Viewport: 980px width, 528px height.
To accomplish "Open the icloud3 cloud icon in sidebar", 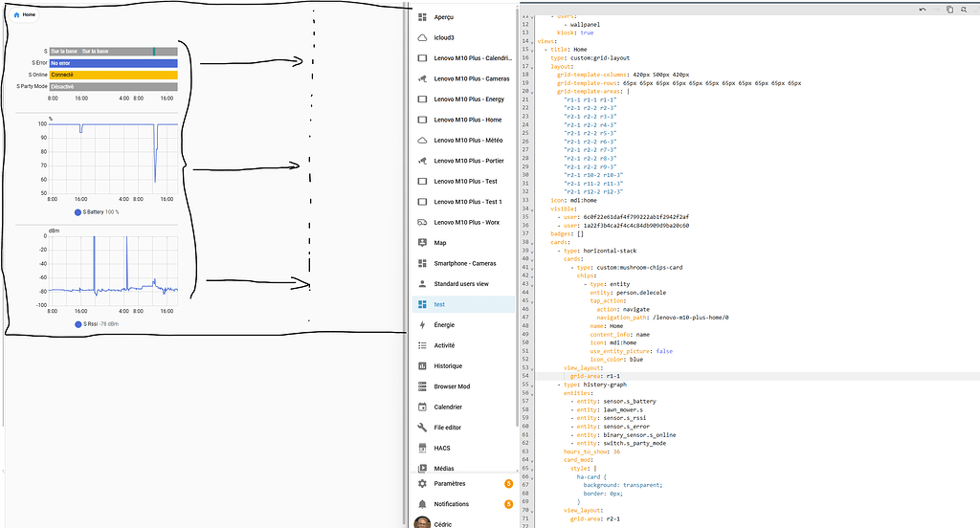I will 422,37.
